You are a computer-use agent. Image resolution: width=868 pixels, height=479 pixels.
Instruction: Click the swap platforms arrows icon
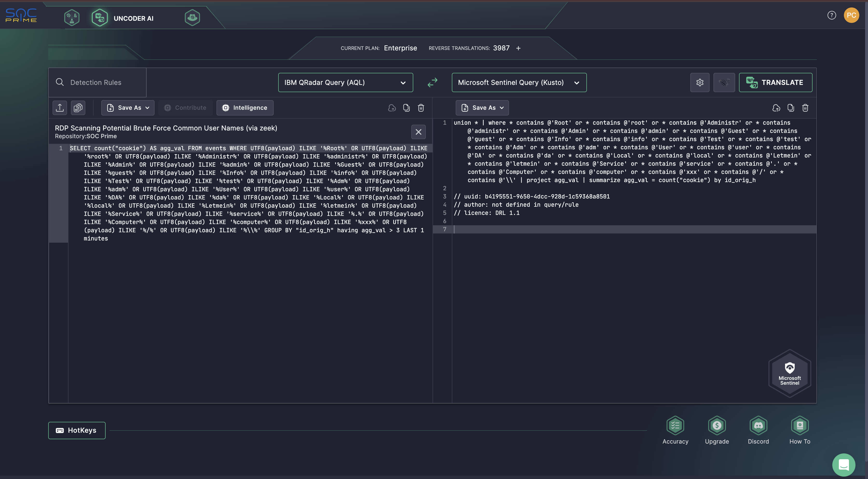[x=432, y=82]
